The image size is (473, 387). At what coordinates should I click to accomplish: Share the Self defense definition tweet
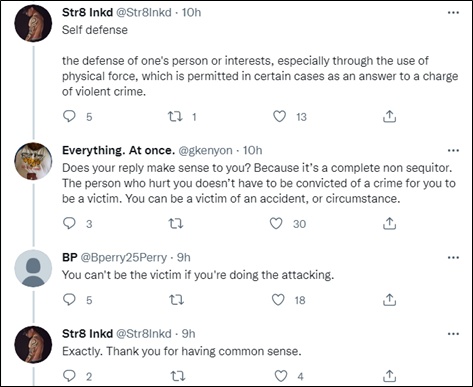coord(389,116)
